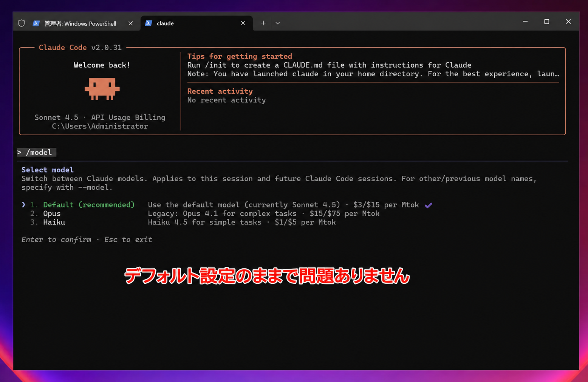Select the Default (recommended) model option
Image resolution: width=588 pixels, height=382 pixels.
click(x=88, y=205)
